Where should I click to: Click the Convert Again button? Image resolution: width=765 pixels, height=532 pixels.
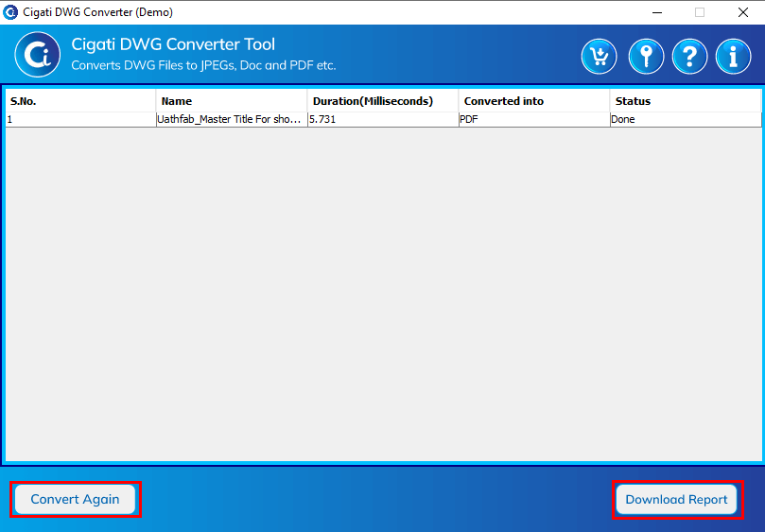75,499
